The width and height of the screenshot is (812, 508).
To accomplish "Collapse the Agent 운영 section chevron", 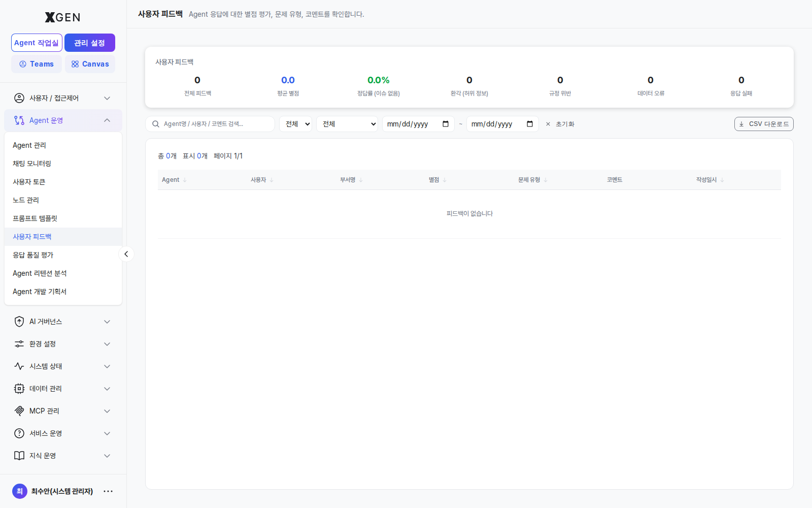I will pyautogui.click(x=107, y=120).
